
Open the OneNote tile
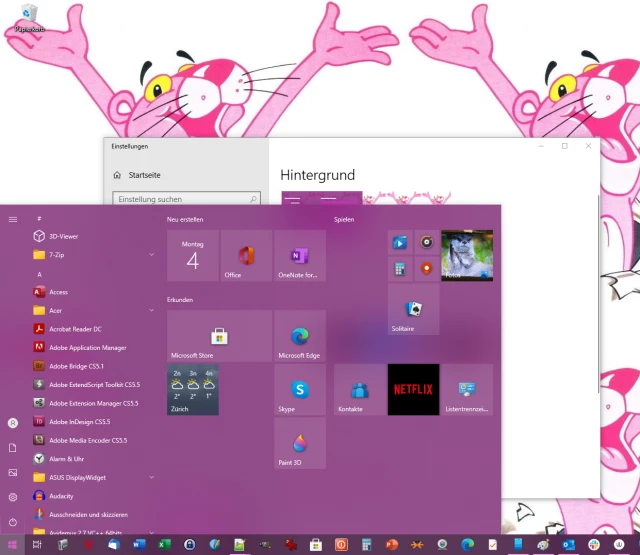(299, 256)
